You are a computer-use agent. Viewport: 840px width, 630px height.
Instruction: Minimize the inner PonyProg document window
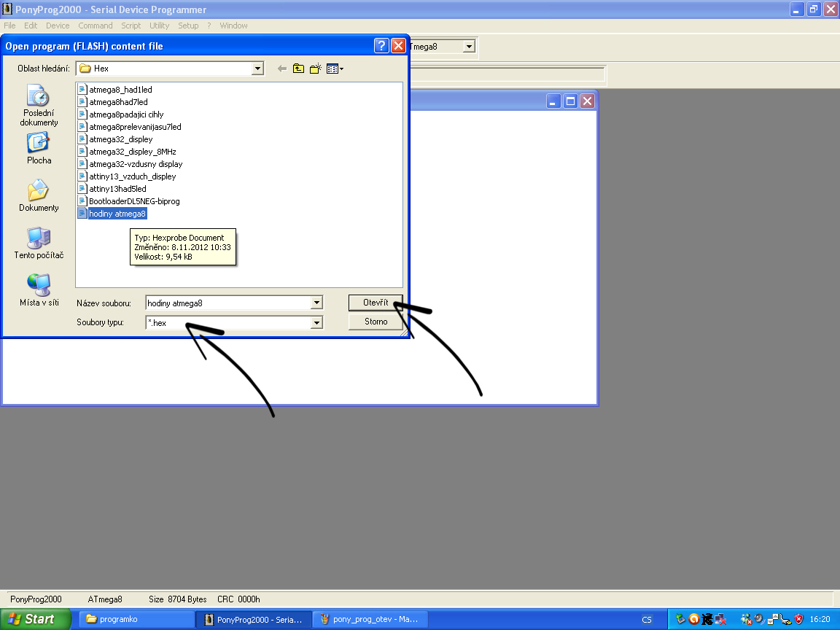pyautogui.click(x=553, y=101)
